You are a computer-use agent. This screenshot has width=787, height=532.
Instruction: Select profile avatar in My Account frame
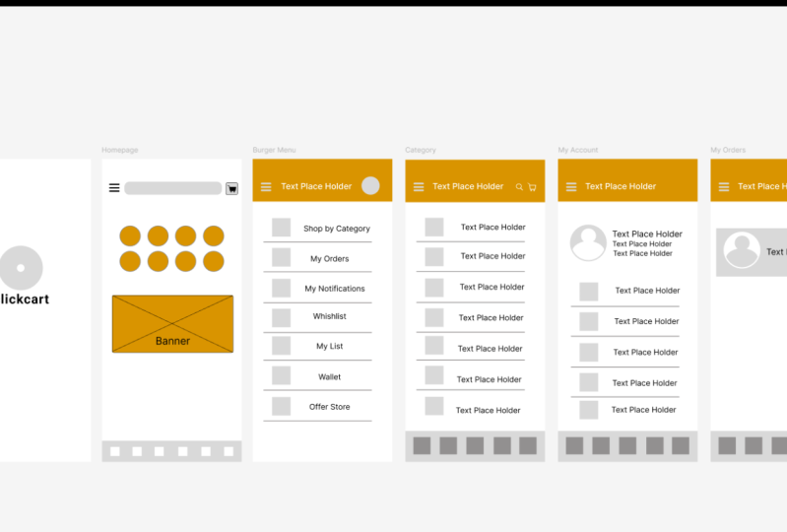588,243
